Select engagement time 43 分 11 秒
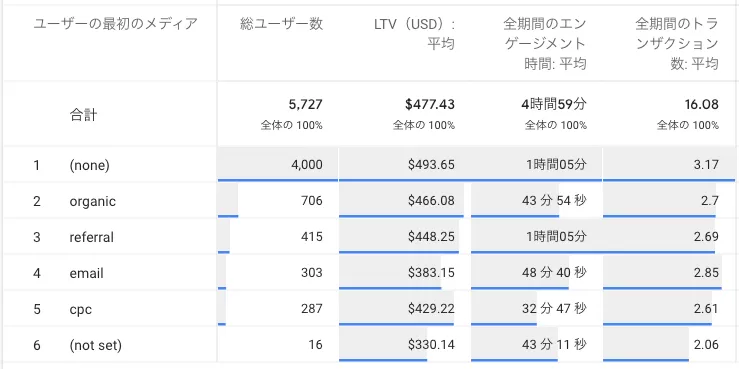 click(554, 344)
